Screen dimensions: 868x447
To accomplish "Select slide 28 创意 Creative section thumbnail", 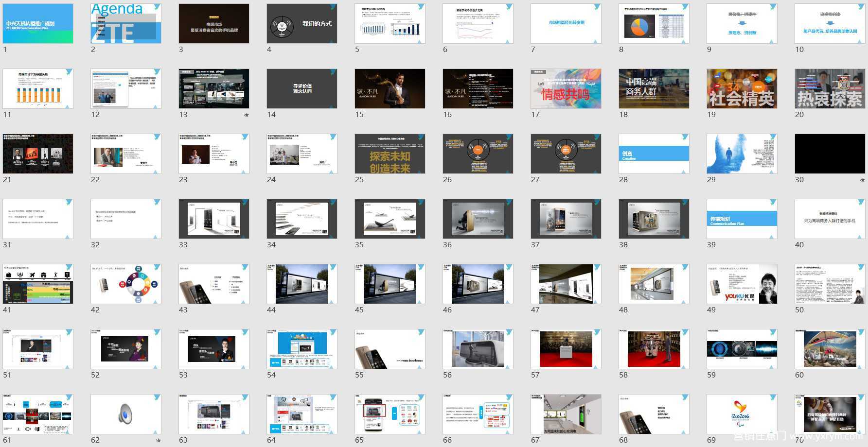I will click(x=654, y=154).
